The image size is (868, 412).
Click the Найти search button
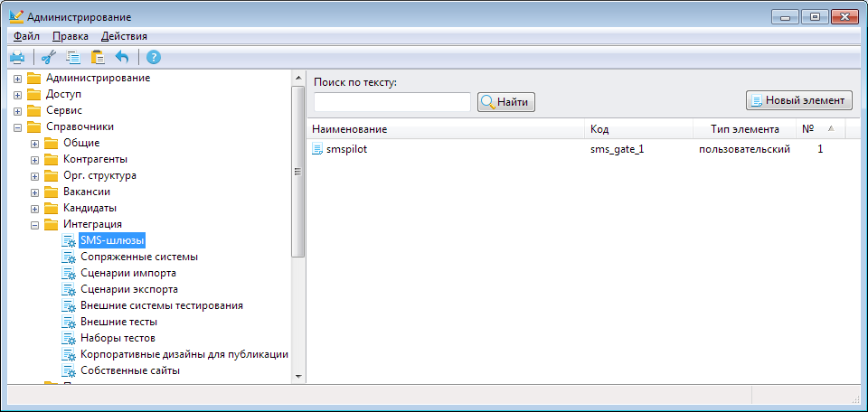click(x=506, y=102)
